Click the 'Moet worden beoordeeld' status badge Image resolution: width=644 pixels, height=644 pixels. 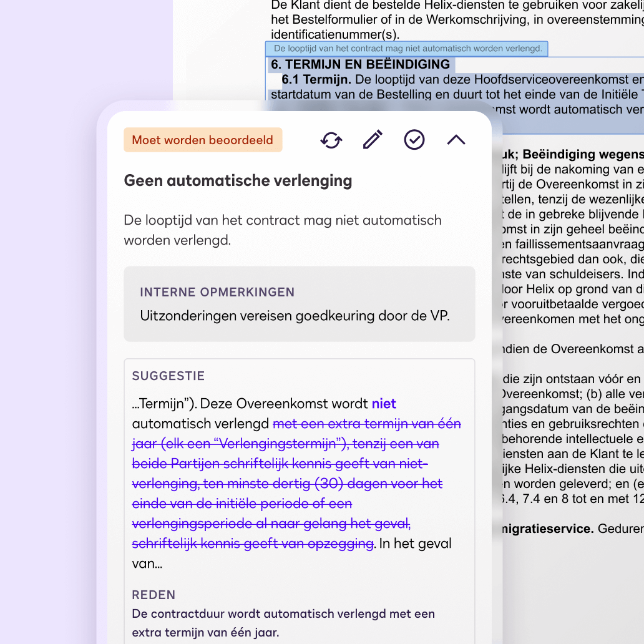tap(202, 140)
